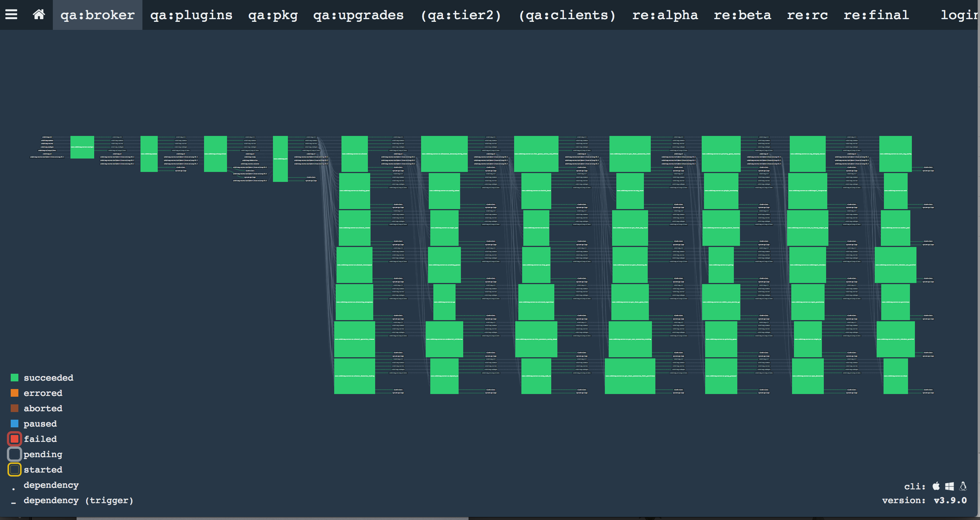Viewport: 980px width, 520px height.
Task: Open the hamburger sidebar menu
Action: point(11,15)
